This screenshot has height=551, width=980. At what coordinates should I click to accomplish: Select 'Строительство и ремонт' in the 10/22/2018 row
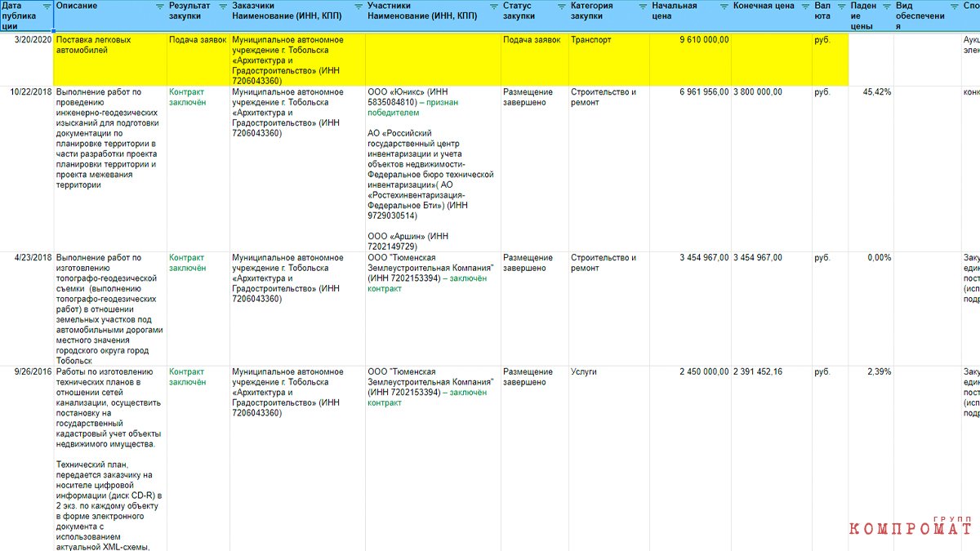608,168
